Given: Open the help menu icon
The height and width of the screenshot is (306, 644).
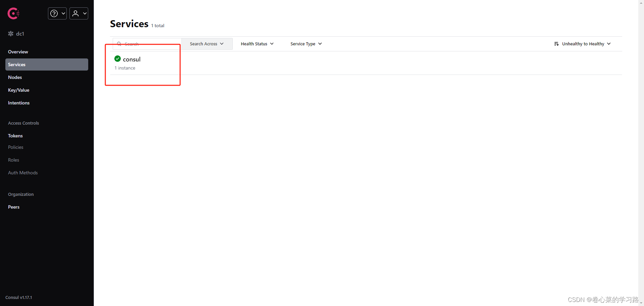Looking at the screenshot, I should pos(54,13).
